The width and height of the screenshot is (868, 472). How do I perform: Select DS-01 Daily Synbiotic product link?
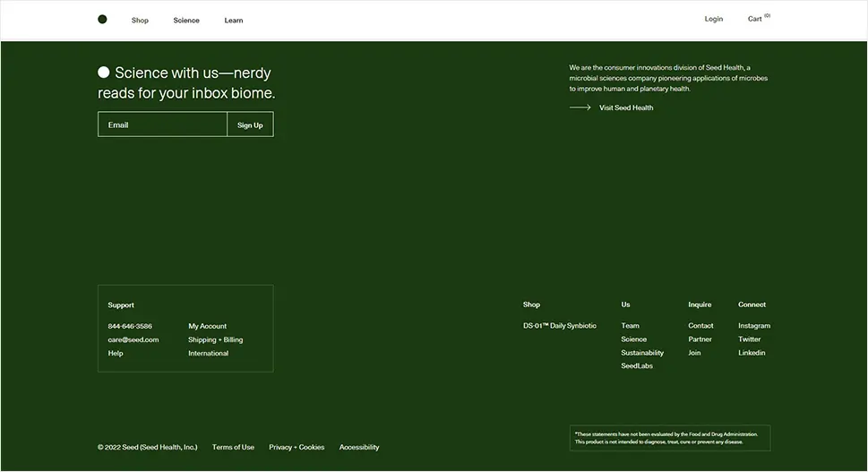coord(560,326)
